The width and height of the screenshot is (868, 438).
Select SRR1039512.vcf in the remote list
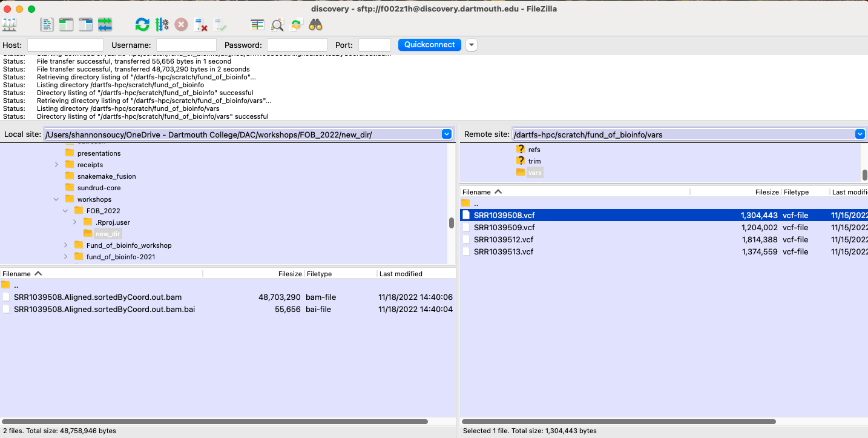pyautogui.click(x=504, y=239)
